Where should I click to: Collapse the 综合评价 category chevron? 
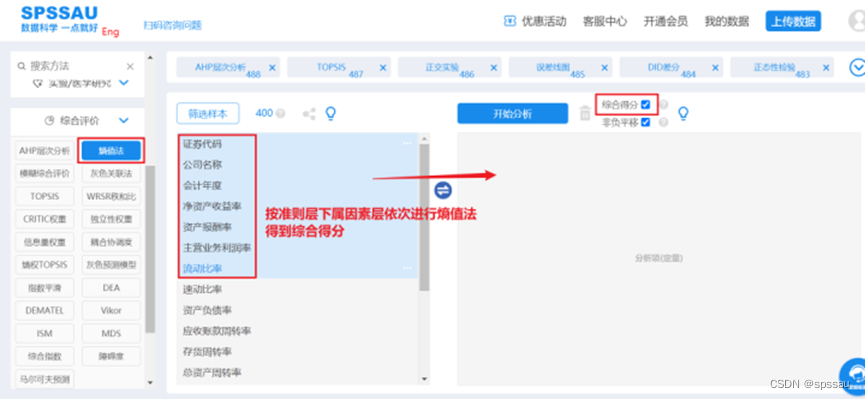pyautogui.click(x=124, y=120)
